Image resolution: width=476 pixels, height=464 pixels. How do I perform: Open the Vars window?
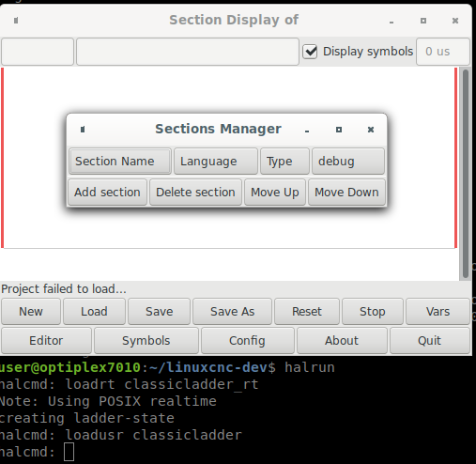tap(438, 312)
